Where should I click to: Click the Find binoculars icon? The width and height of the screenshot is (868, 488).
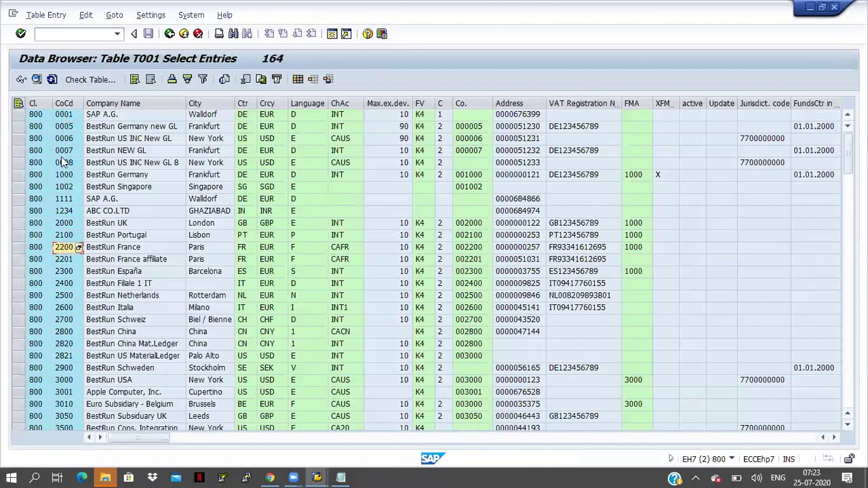coord(233,34)
